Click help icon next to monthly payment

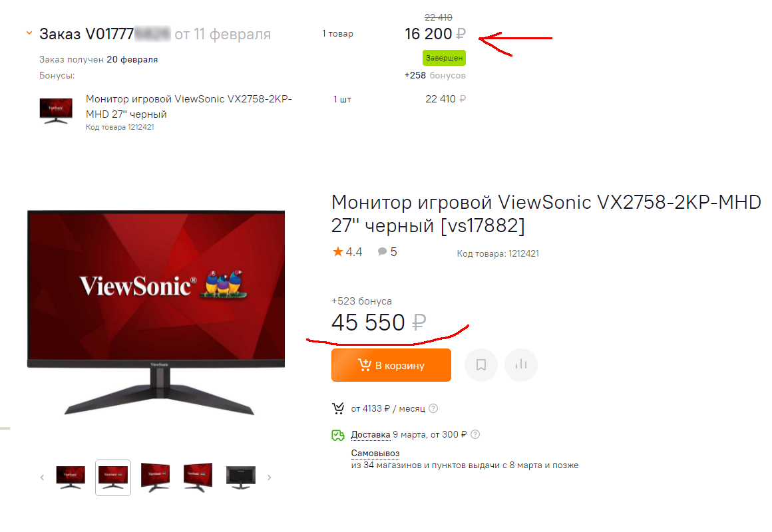click(433, 408)
